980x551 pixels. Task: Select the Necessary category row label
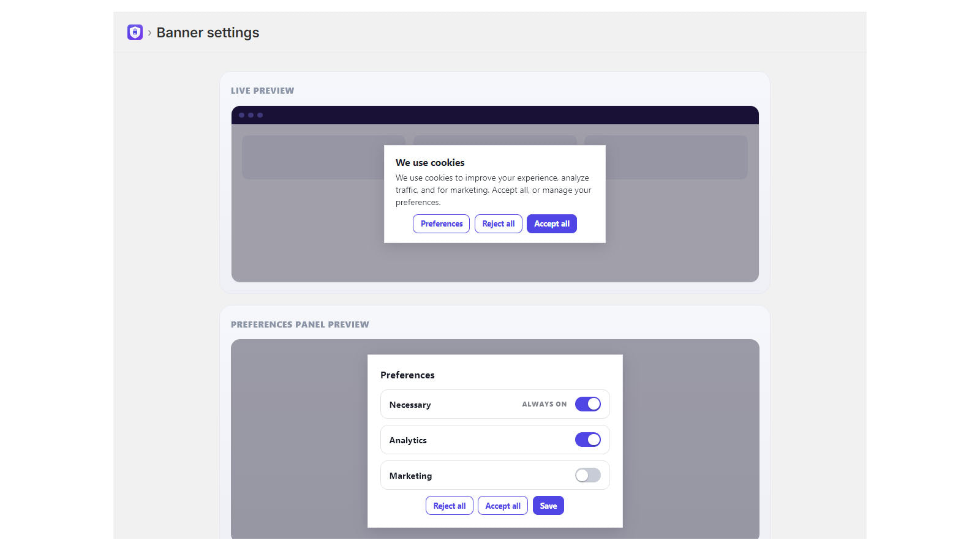tap(410, 405)
